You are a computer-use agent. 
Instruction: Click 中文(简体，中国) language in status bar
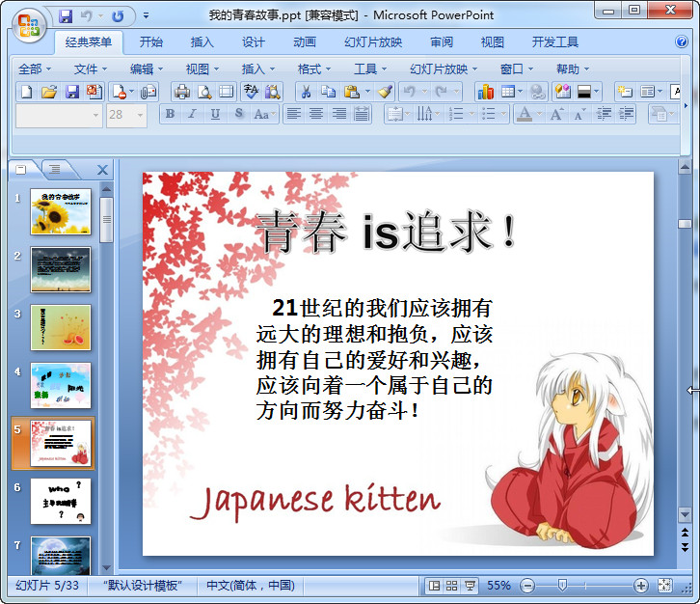tap(251, 586)
